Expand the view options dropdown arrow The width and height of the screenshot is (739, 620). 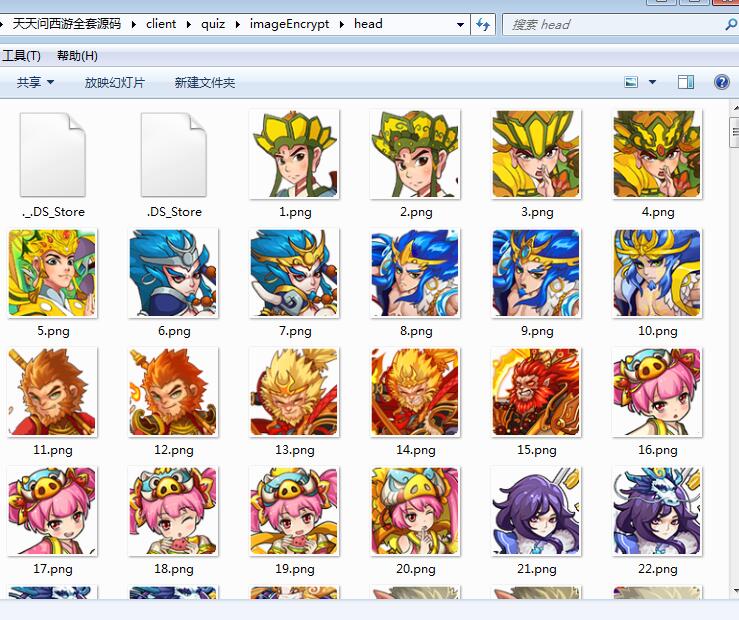653,82
